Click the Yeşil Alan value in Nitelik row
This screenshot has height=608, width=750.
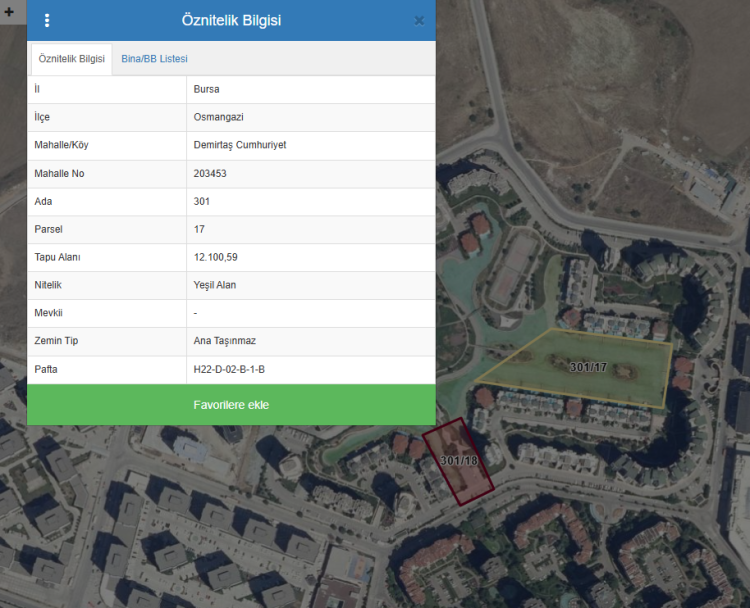pos(215,285)
